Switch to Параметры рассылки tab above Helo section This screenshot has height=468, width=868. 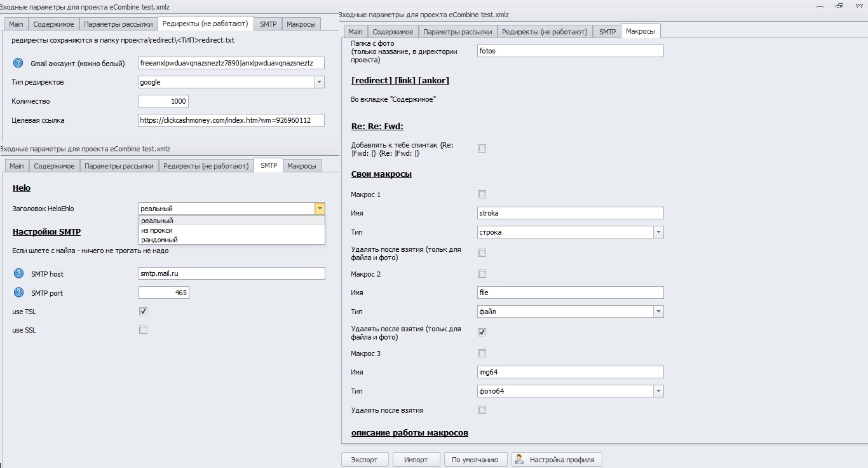[119, 166]
